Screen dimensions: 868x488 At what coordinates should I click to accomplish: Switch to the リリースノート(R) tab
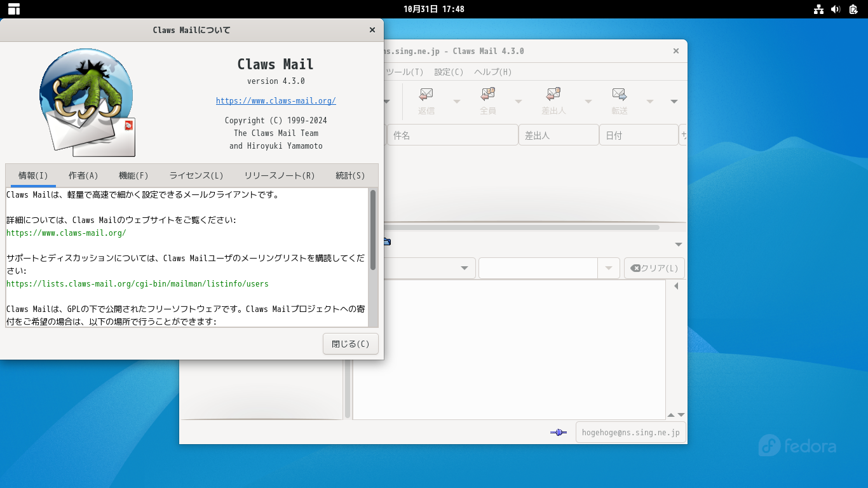(x=280, y=175)
